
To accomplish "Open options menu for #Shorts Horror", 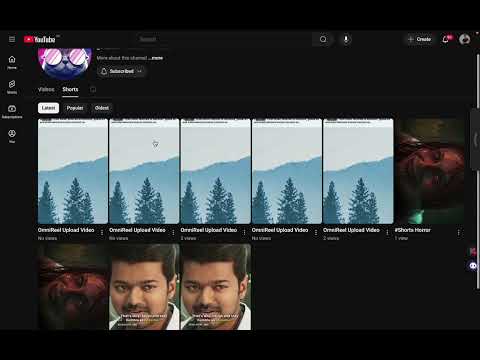I will (x=459, y=233).
